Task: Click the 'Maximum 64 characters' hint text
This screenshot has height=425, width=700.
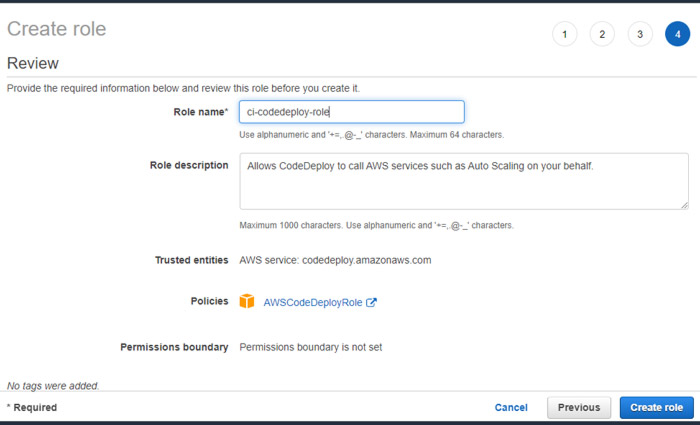Action: tap(457, 135)
